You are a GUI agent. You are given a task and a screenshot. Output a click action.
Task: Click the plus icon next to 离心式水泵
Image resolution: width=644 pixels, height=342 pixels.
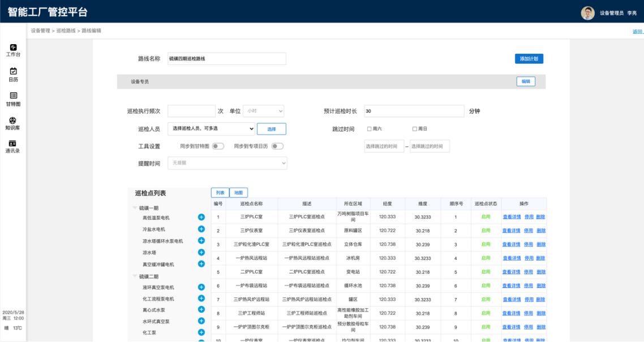click(x=201, y=309)
